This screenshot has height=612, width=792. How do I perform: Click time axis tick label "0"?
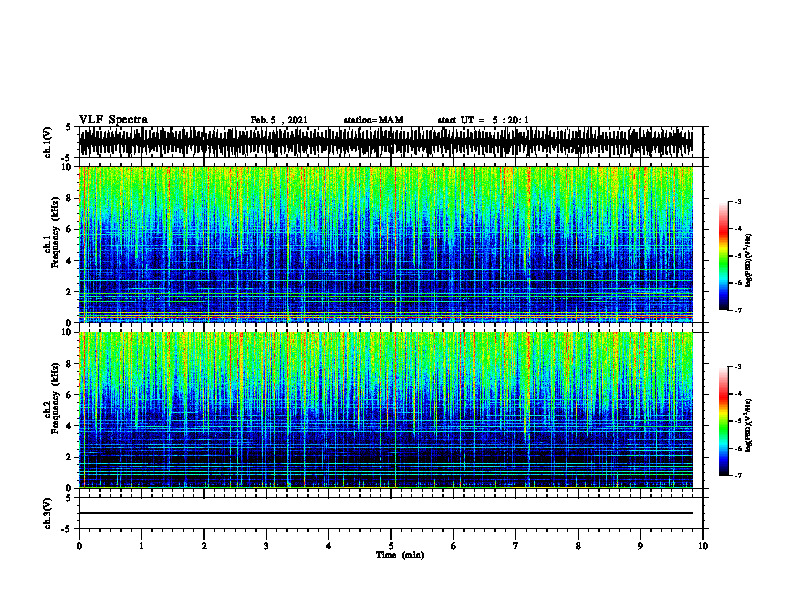(79, 546)
